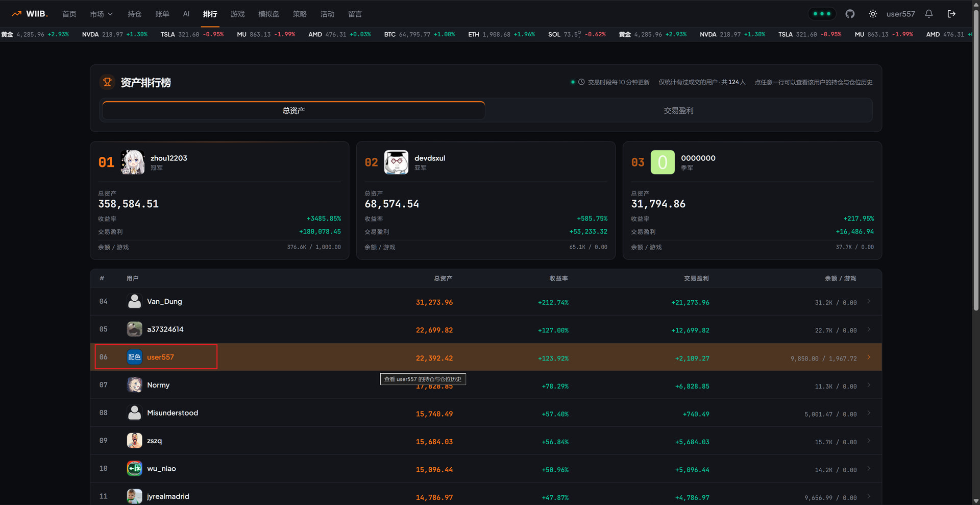Expand Van_Dung row chevron

869,301
